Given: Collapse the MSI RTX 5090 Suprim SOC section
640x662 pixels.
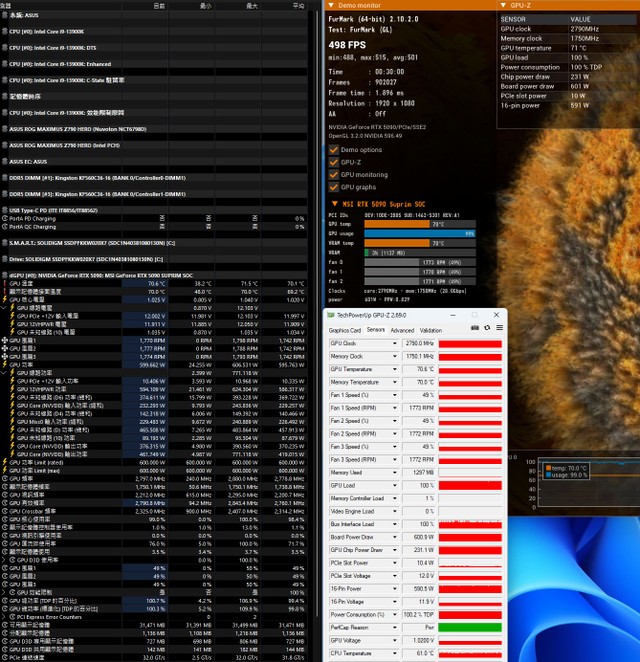Looking at the screenshot, I should [x=335, y=204].
